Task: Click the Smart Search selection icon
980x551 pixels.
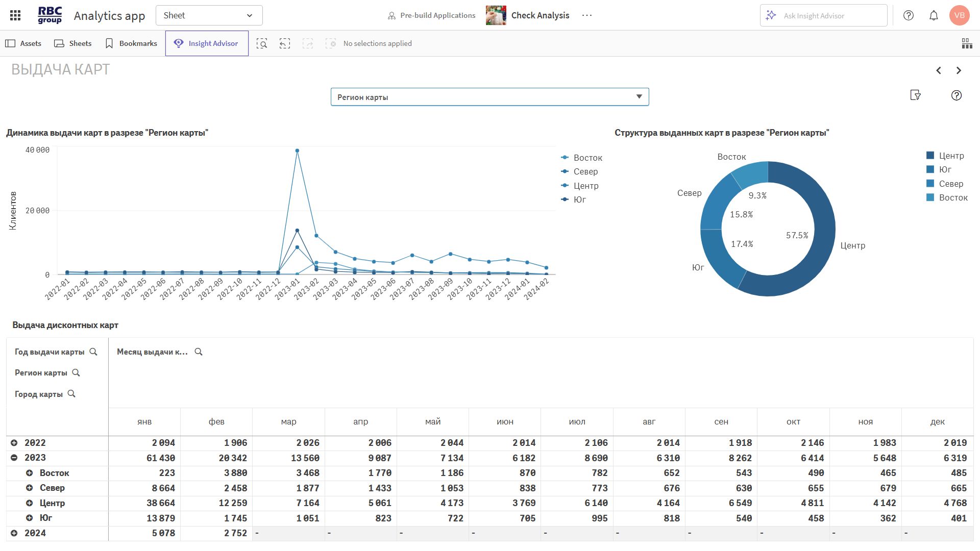Action: pos(262,43)
